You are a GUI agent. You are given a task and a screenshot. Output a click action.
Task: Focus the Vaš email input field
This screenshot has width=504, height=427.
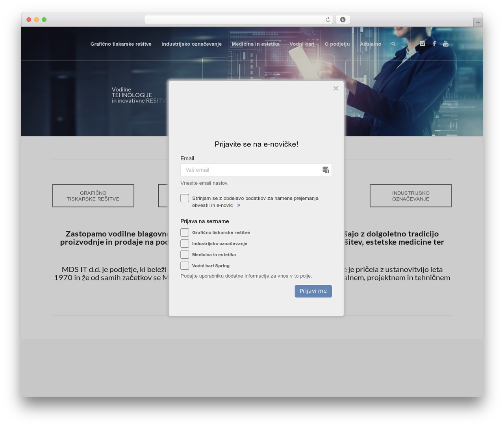(x=256, y=170)
